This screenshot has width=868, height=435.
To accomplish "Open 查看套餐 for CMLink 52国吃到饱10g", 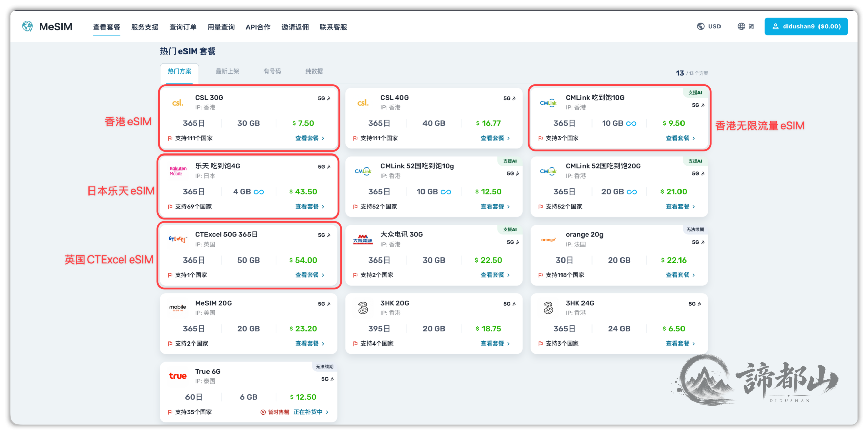I will pos(495,206).
